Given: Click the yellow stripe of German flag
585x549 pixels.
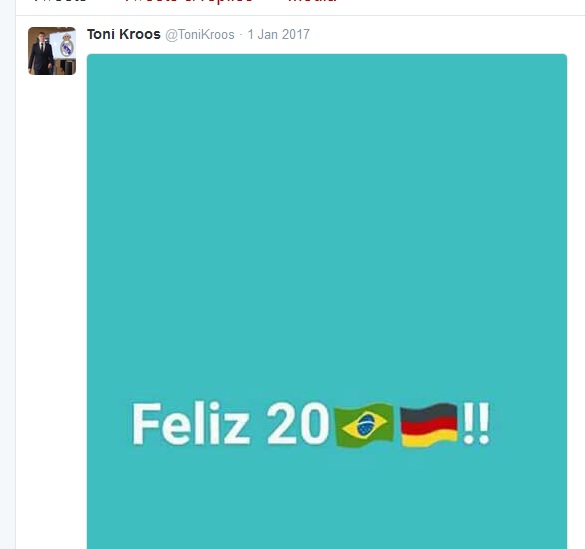Looking at the screenshot, I should (429, 439).
